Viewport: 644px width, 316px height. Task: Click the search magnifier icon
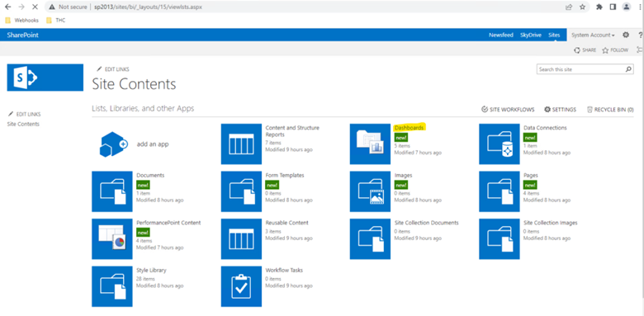(x=629, y=69)
